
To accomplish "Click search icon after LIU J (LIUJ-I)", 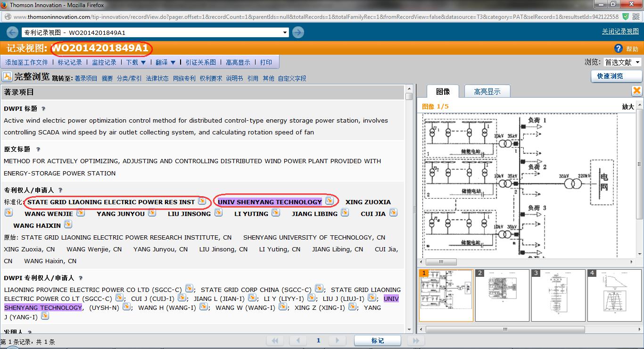I will [372, 298].
